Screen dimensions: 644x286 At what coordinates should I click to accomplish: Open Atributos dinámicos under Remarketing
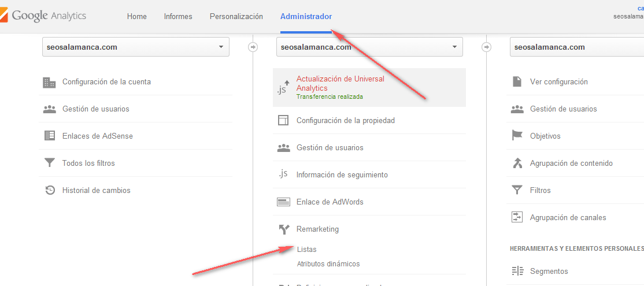coord(328,264)
